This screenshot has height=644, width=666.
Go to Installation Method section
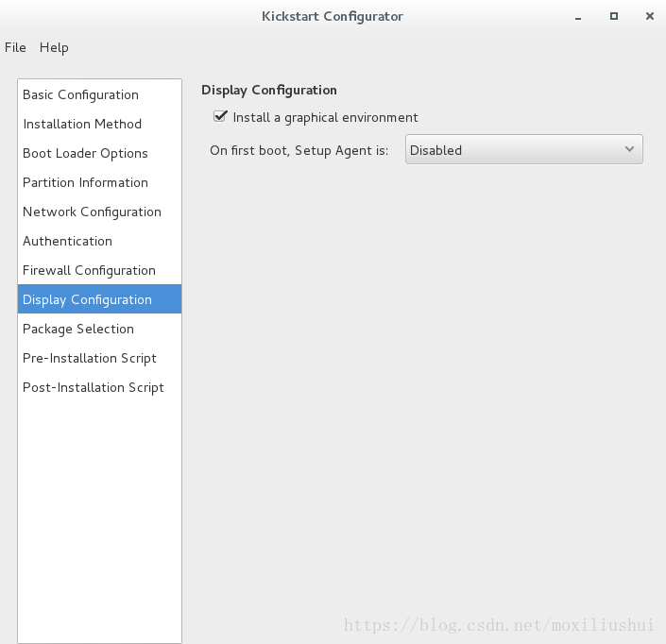(99, 124)
